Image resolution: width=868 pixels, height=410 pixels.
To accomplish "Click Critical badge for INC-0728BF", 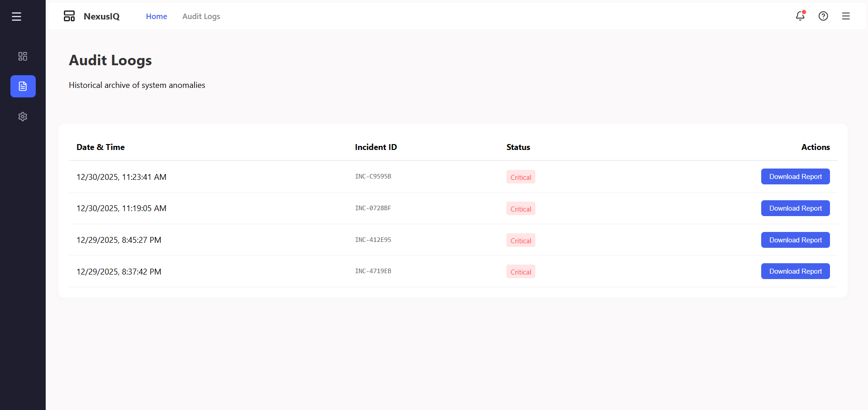I will point(521,209).
